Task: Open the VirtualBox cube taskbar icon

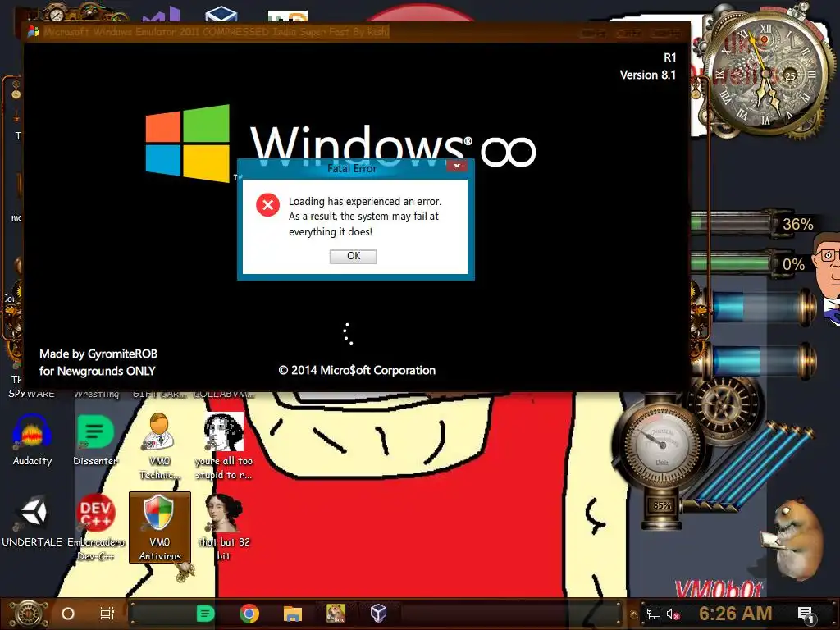Action: (x=379, y=614)
